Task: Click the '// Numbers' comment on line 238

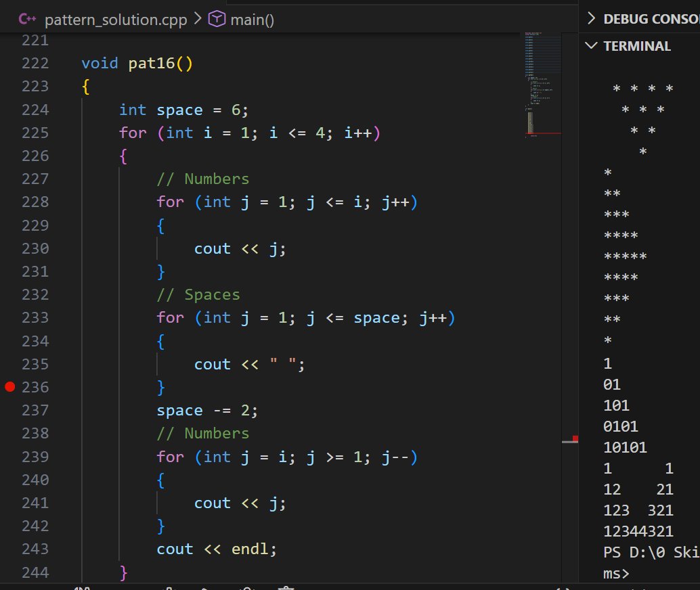Action: 202,433
